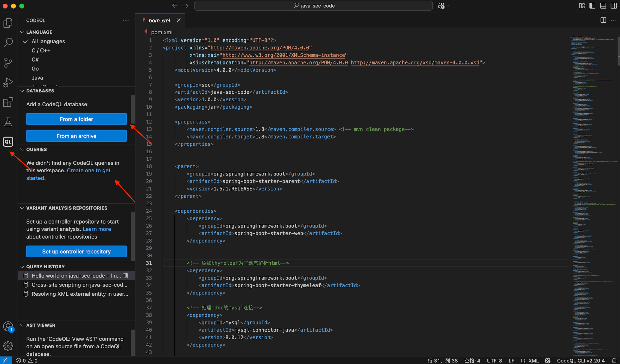Toggle the primary side bar visibility

(592, 6)
